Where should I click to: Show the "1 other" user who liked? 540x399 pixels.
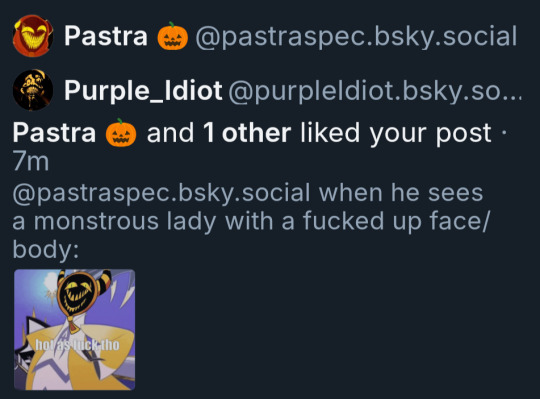click(x=247, y=133)
